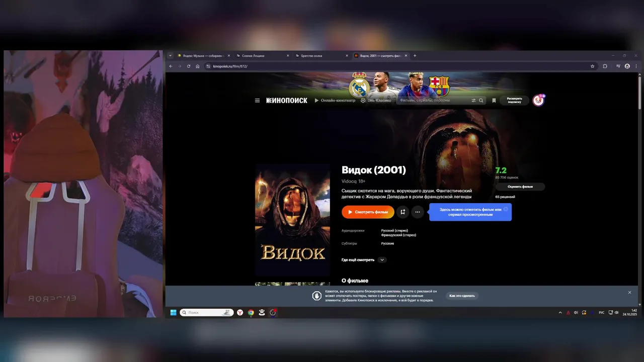Open the browser extensions icon

tap(605, 66)
